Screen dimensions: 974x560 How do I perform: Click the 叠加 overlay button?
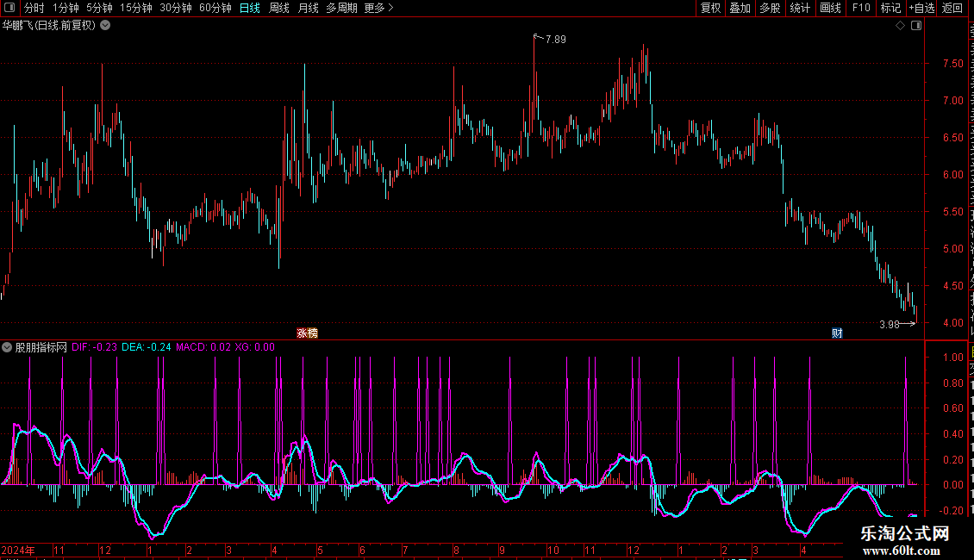[740, 8]
